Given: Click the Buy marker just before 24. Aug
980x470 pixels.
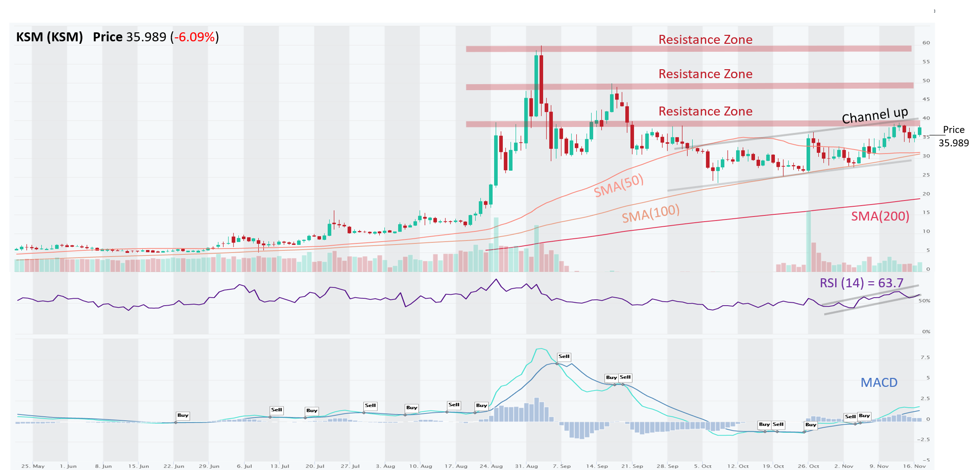Looking at the screenshot, I should pyautogui.click(x=481, y=405).
